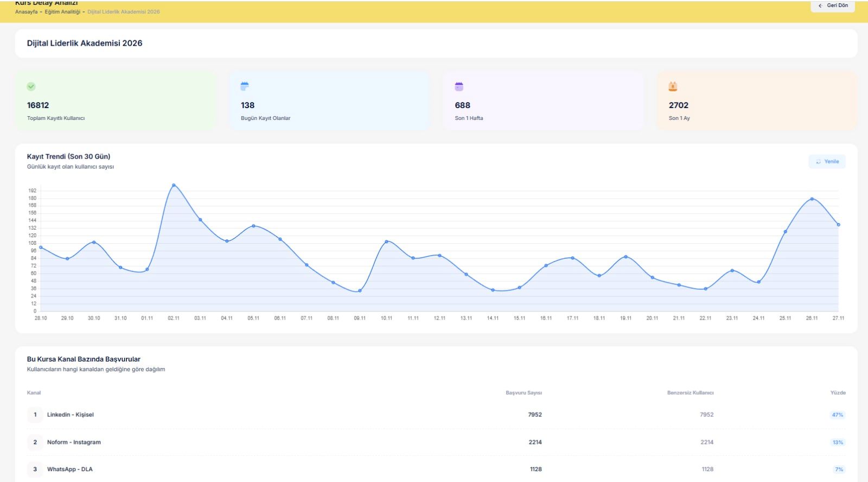This screenshot has height=482, width=868.
Task: Click the Benzersiz Kullanıcı column header
Action: 690,393
